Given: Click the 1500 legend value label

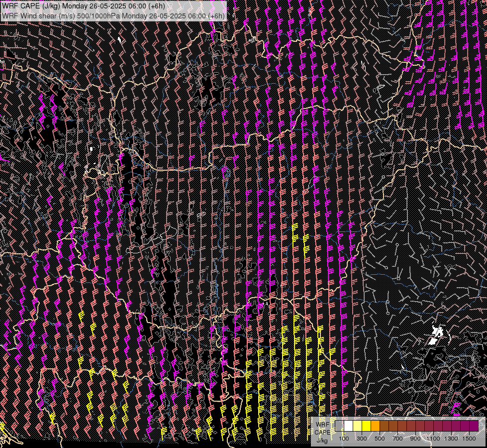Looking at the screenshot, I should tap(469, 439).
